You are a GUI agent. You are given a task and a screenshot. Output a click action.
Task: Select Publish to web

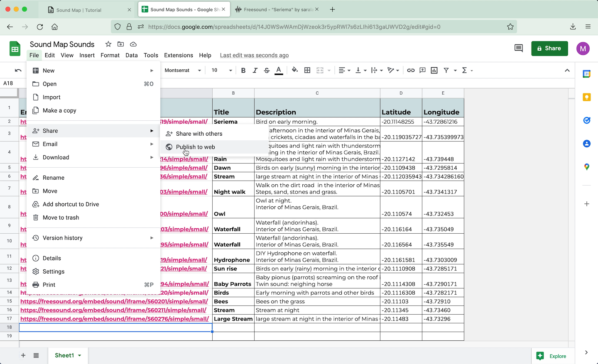195,147
